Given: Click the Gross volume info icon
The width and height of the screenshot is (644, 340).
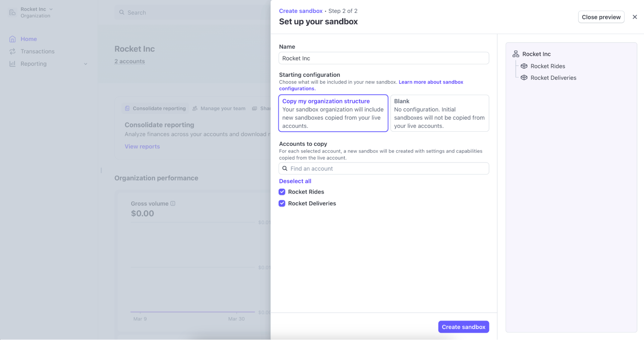Looking at the screenshot, I should 173,203.
